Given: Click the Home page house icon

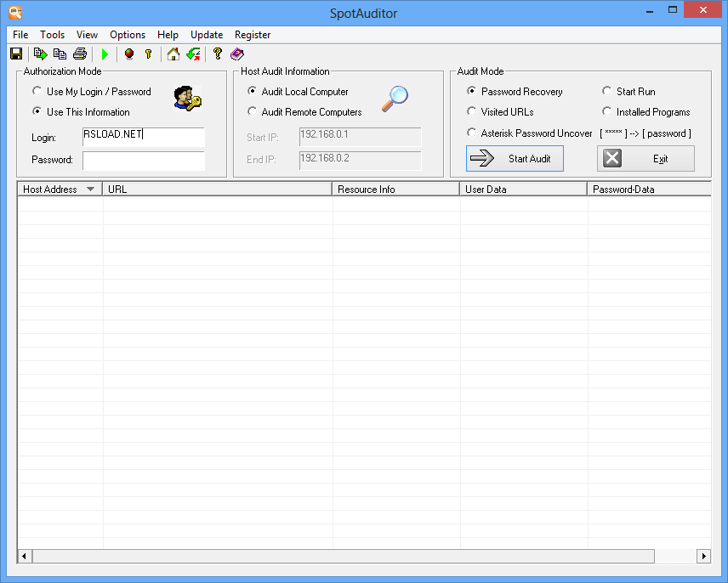Looking at the screenshot, I should pyautogui.click(x=173, y=54).
